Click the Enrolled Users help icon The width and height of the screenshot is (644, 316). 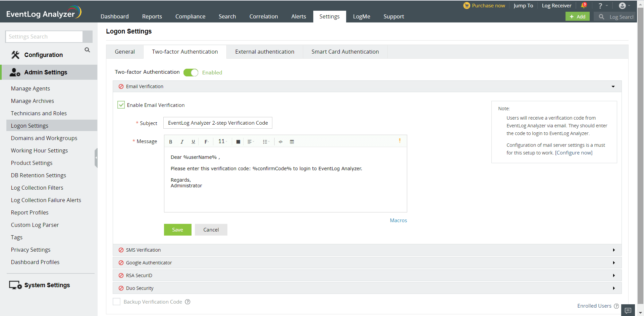click(x=616, y=306)
